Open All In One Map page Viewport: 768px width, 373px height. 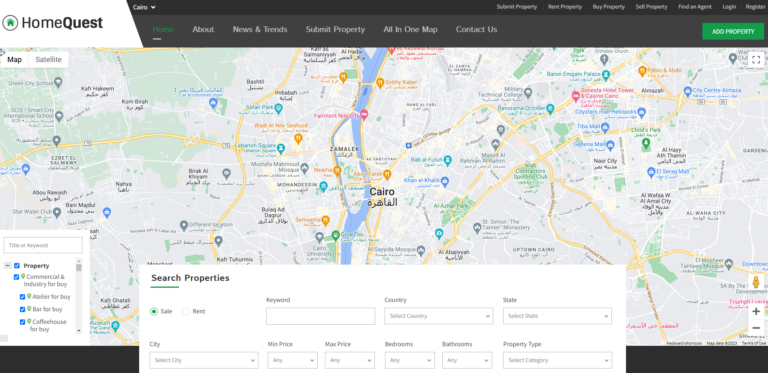(410, 29)
